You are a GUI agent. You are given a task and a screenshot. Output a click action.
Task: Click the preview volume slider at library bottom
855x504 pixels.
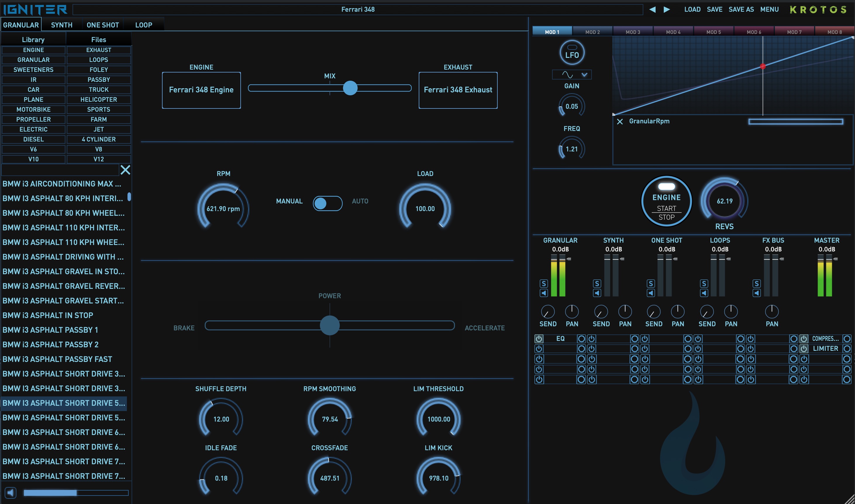(76, 493)
